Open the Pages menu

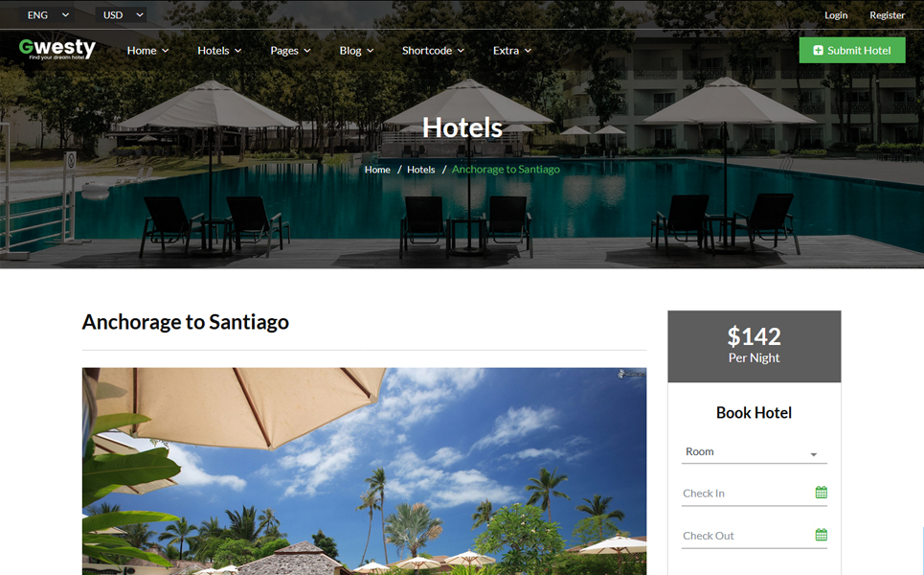[290, 51]
